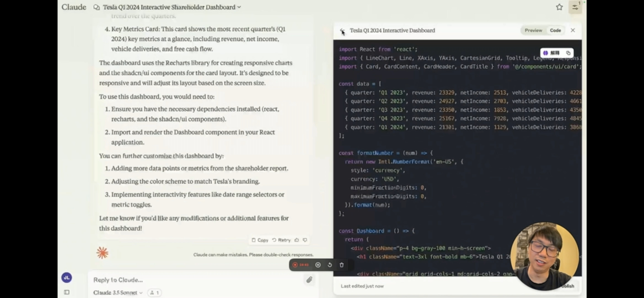Click the code row for quarter 'Q3 2023'
The image size is (644, 298).
pyautogui.click(x=463, y=110)
